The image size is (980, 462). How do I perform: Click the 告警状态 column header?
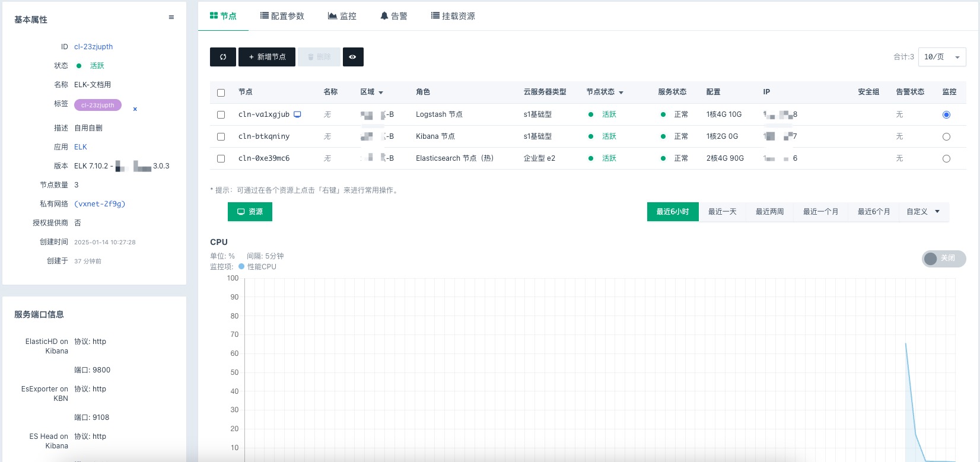910,92
